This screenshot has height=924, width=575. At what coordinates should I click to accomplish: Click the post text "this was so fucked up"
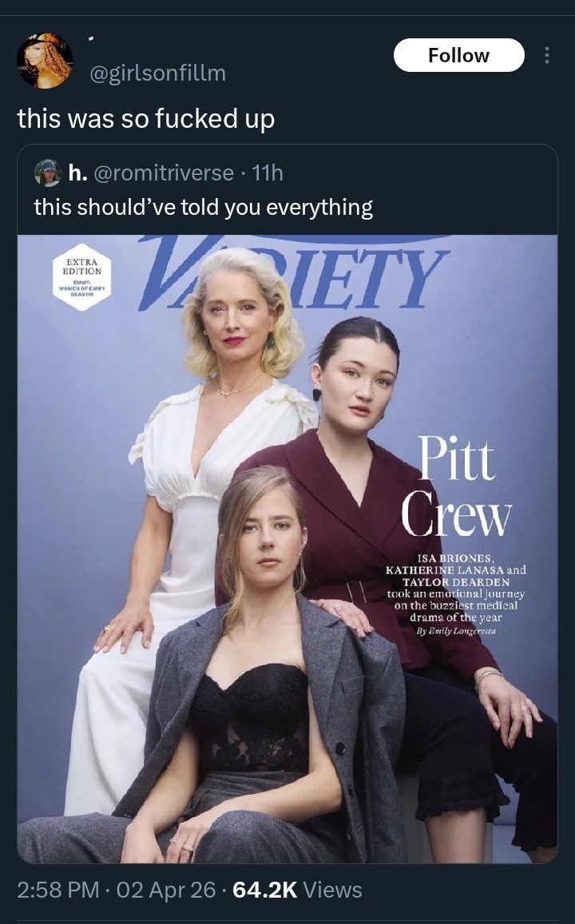pyautogui.click(x=146, y=118)
